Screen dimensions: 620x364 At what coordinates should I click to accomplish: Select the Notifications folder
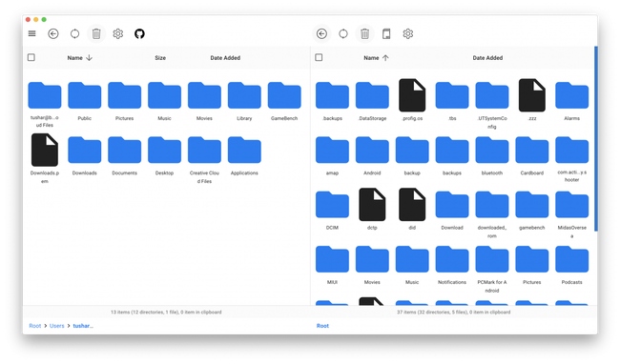pyautogui.click(x=452, y=265)
